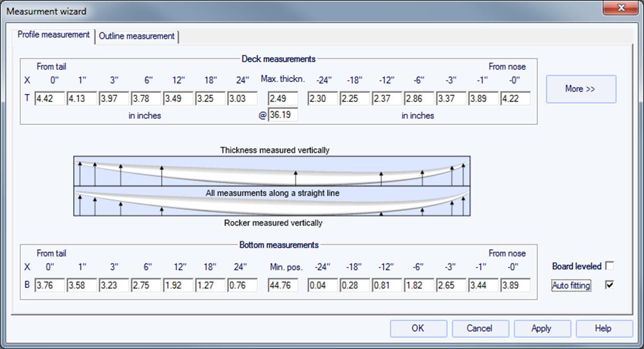This screenshot has width=644, height=349.
Task: Expand options with the More >> button
Action: [x=581, y=89]
